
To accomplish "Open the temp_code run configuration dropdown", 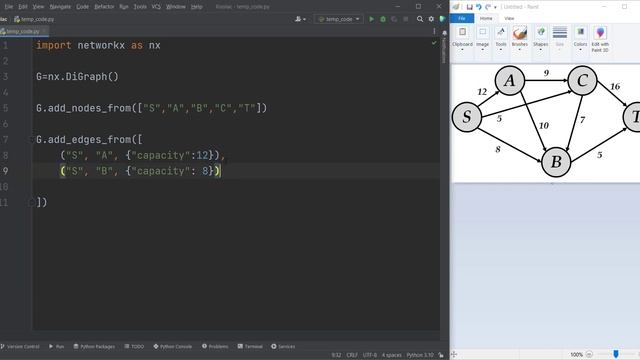I will pos(339,19).
